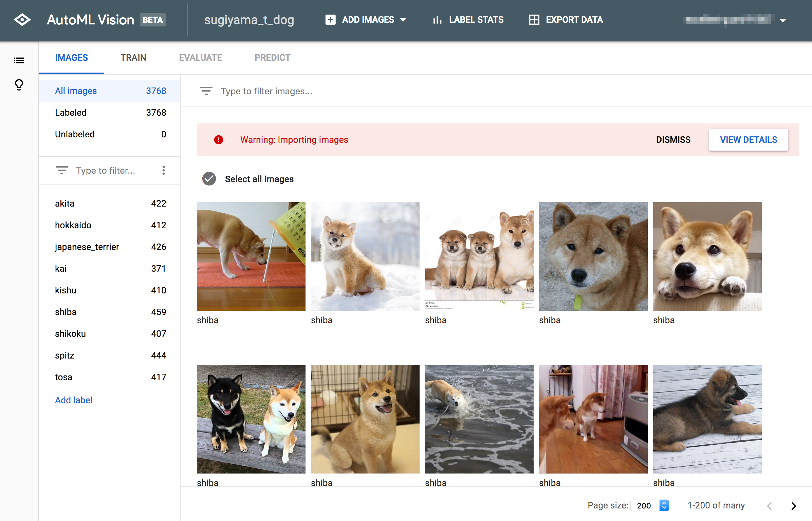Open the label filter three-dot menu

pyautogui.click(x=164, y=170)
